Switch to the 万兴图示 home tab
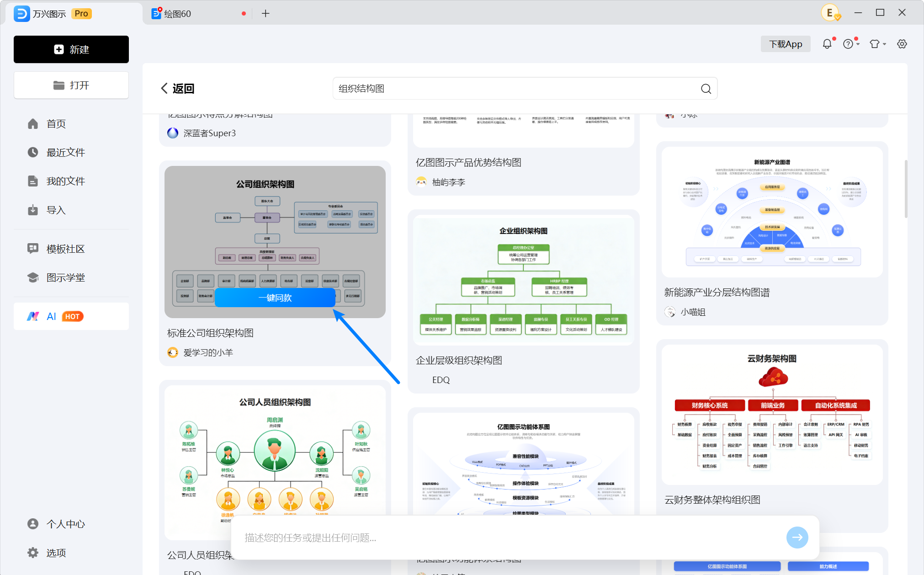Image resolution: width=924 pixels, height=575 pixels. pyautogui.click(x=73, y=14)
